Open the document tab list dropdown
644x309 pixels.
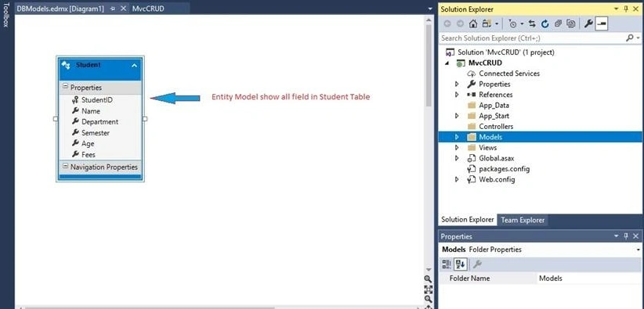point(429,9)
